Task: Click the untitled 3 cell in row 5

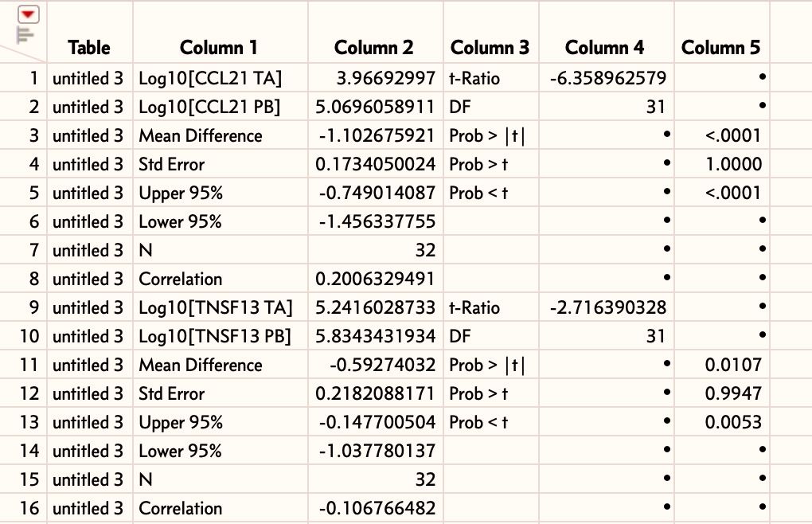Action: pyautogui.click(x=88, y=193)
